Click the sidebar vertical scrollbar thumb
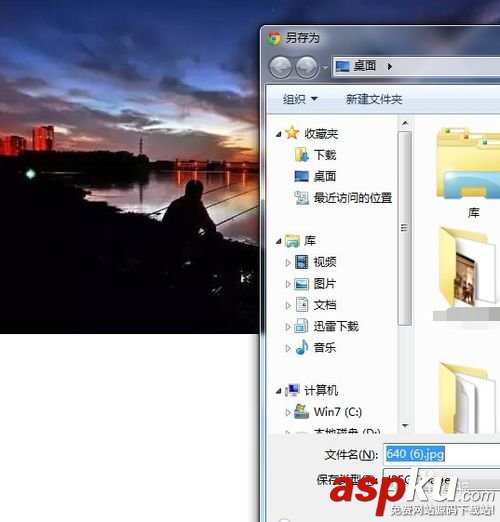Viewport: 500px width, 522px height. [405, 228]
